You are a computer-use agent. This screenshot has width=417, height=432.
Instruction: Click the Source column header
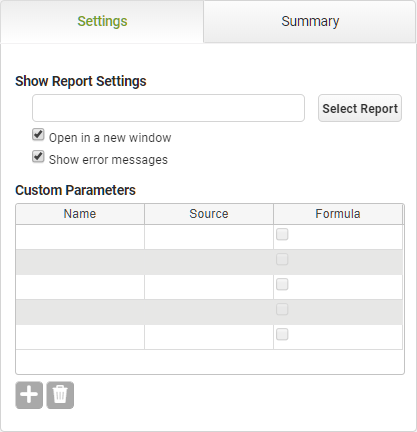209,214
